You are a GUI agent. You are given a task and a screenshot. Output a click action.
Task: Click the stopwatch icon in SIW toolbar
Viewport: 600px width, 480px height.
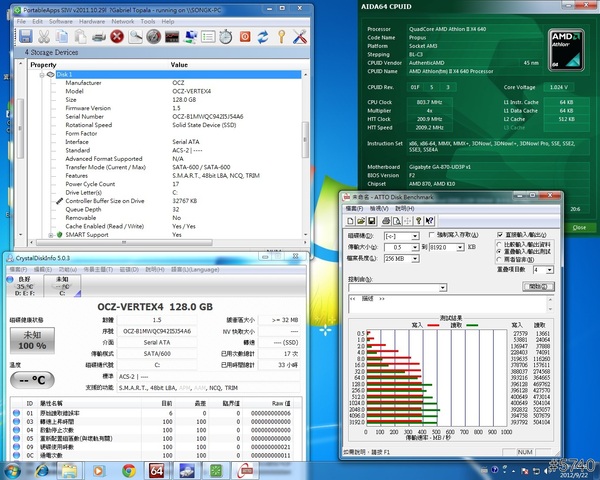click(x=226, y=37)
